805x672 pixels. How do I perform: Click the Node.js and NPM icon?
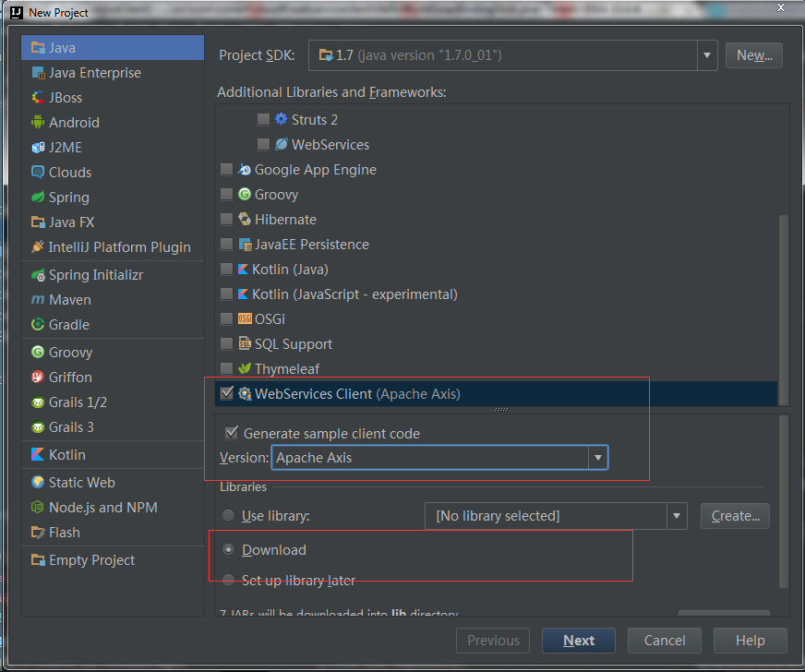point(38,507)
